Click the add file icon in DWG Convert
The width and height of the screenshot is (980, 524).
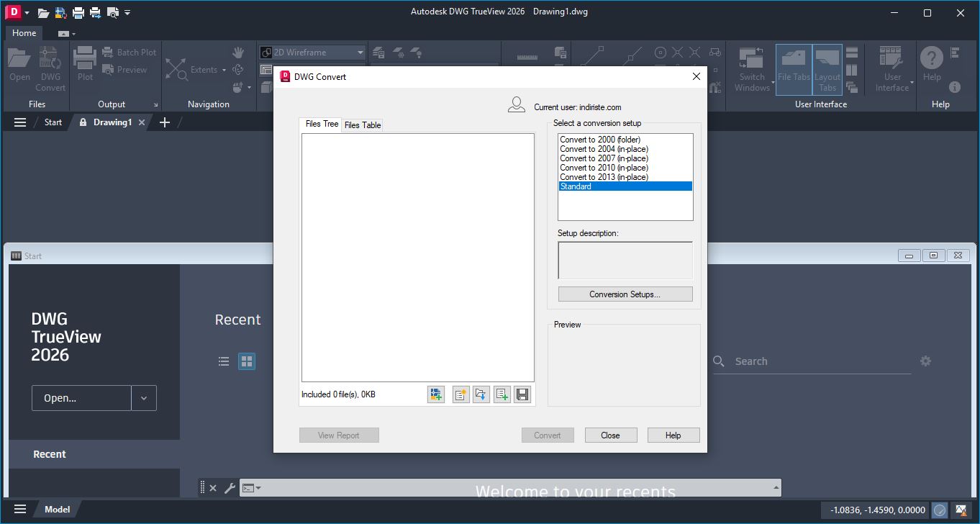coord(435,394)
